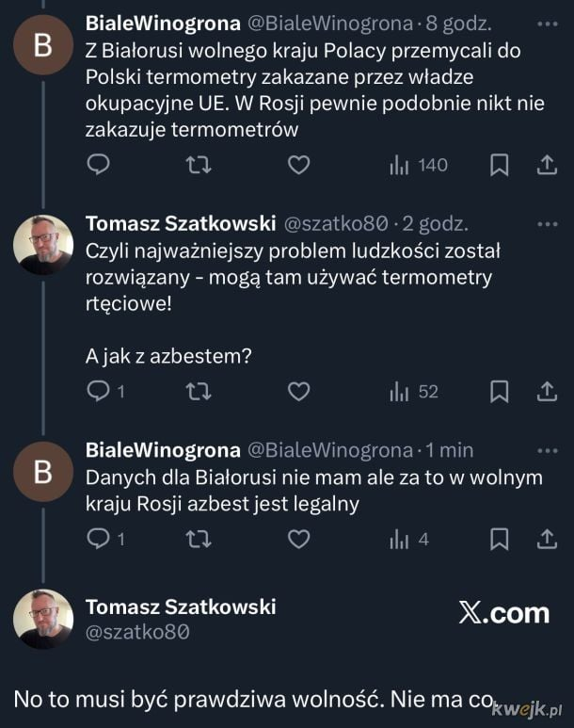Image resolution: width=574 pixels, height=728 pixels.
Task: Repost Tomasz Szatkowski's azbest tweet
Action: [x=199, y=390]
